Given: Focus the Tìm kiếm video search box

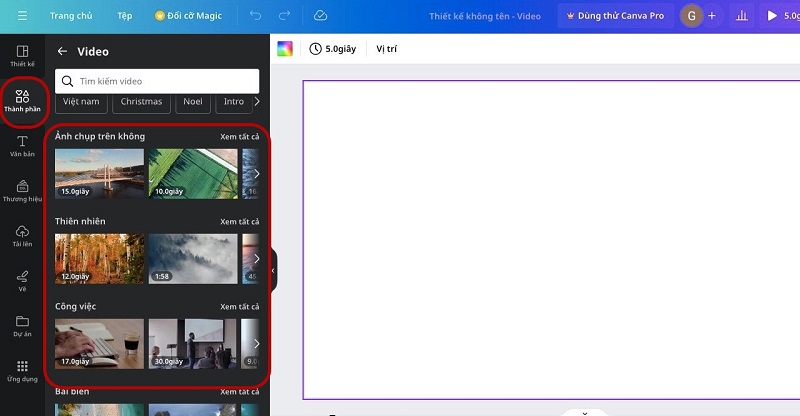Looking at the screenshot, I should point(157,81).
